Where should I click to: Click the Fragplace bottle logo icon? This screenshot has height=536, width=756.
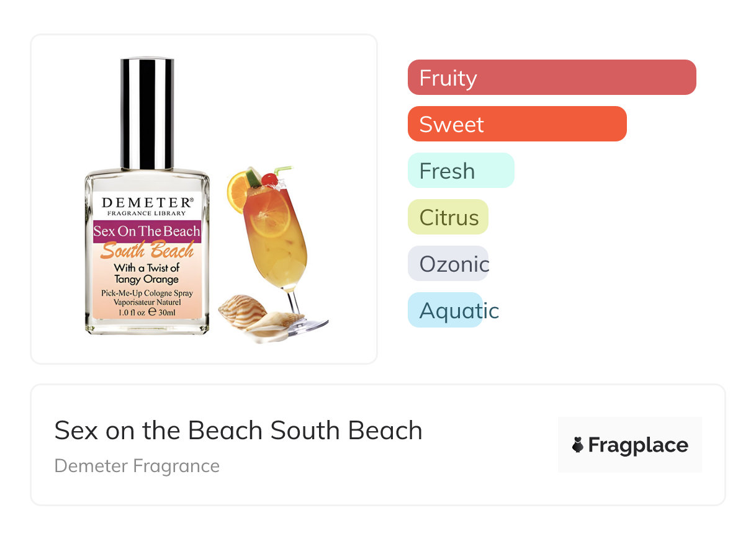coord(578,445)
